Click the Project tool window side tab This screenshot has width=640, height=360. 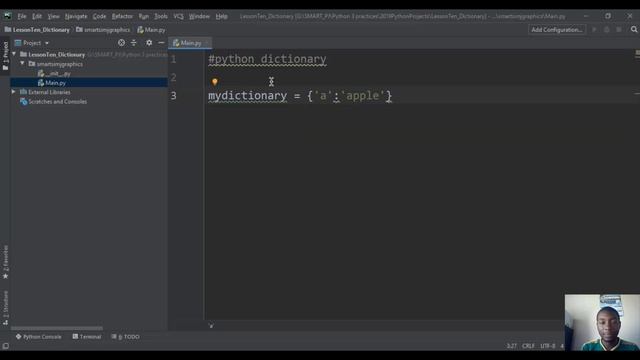click(x=5, y=56)
